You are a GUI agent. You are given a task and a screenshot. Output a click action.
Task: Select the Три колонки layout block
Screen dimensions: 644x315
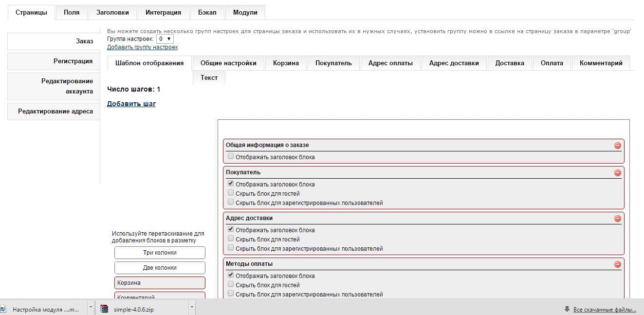click(x=160, y=253)
